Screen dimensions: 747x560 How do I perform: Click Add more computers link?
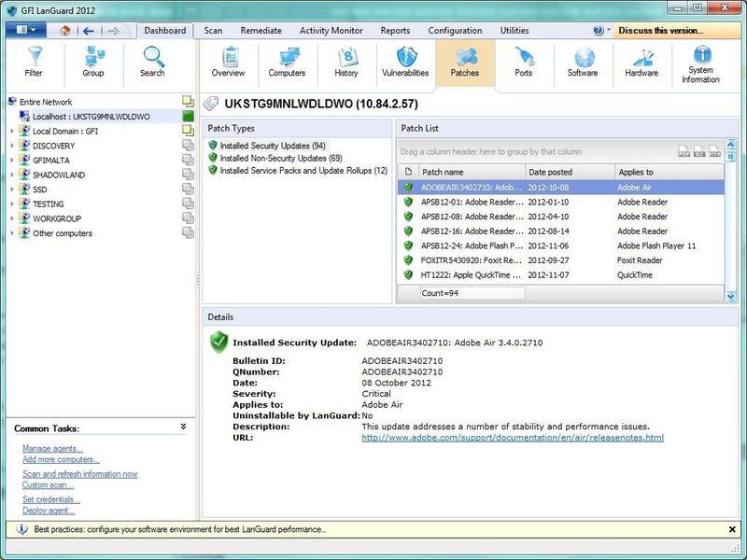coord(61,459)
